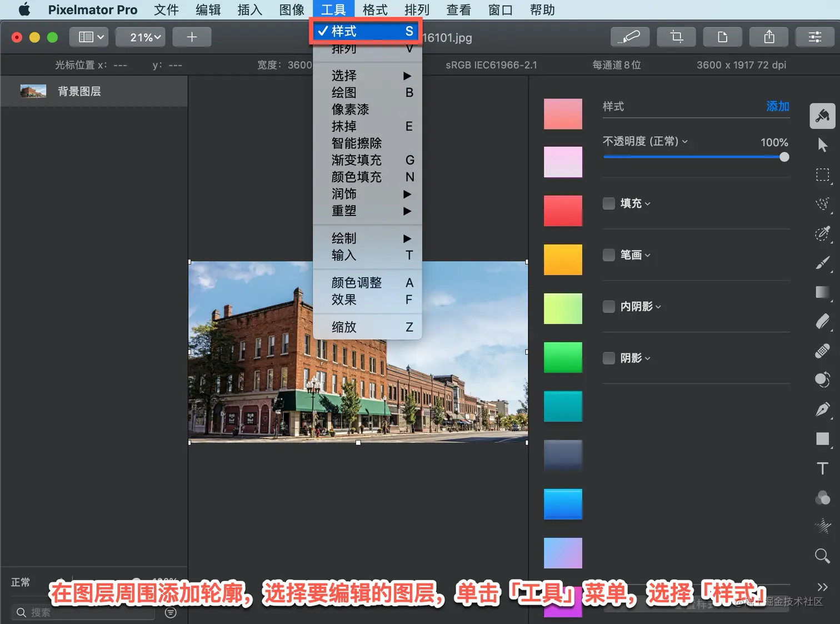Select the Gradient fill tool

tap(823, 292)
